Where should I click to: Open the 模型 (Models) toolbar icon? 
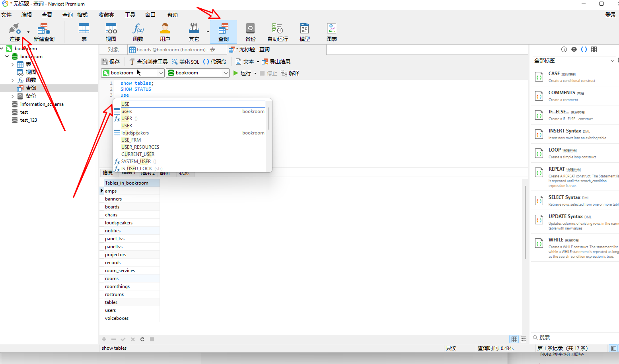[304, 31]
